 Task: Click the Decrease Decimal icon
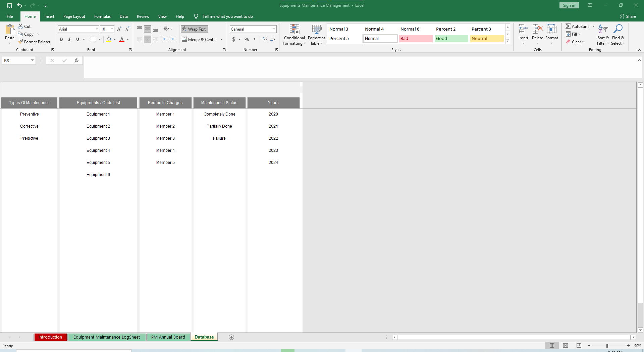[x=273, y=39]
